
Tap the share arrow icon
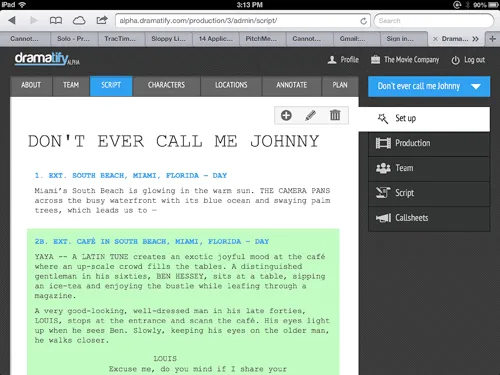(102, 20)
